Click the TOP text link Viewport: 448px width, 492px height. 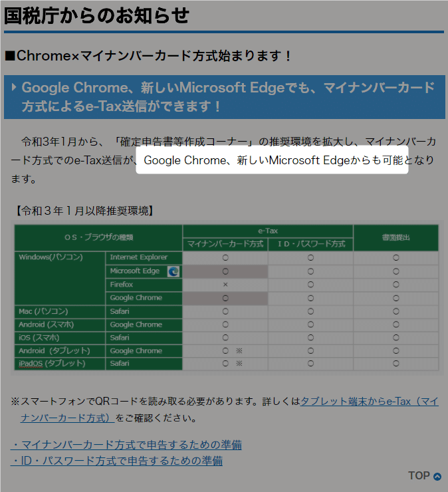(419, 475)
